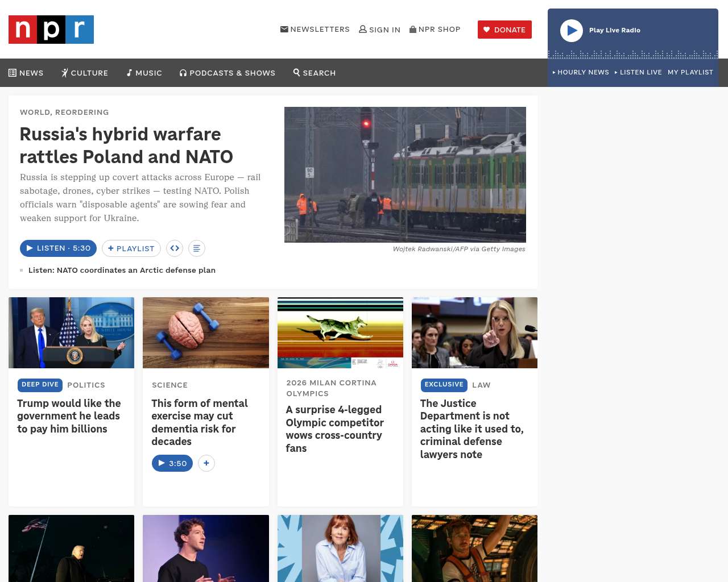
Task: Open the Culture menu
Action: click(85, 73)
